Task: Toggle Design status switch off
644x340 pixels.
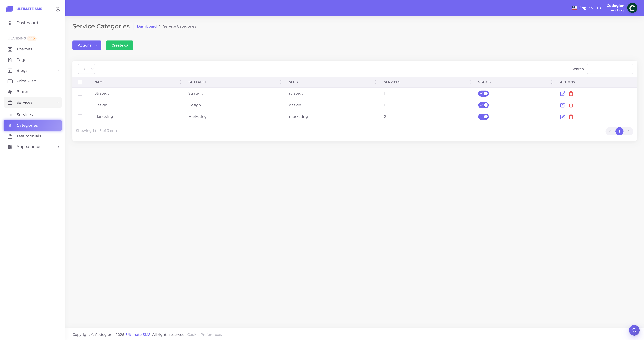Action: 483,105
